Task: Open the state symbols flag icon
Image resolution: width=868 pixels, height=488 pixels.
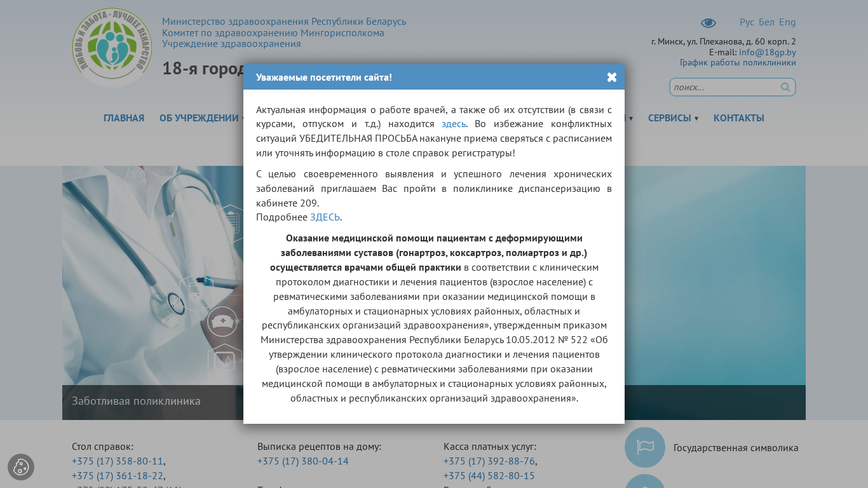Action: 645,447
